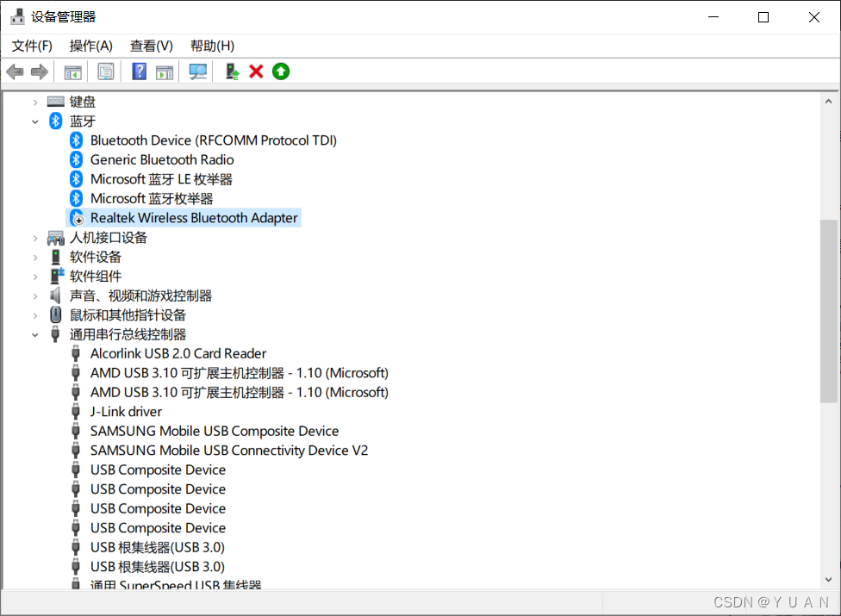841x616 pixels.
Task: Click the forward navigation arrow
Action: tap(39, 71)
